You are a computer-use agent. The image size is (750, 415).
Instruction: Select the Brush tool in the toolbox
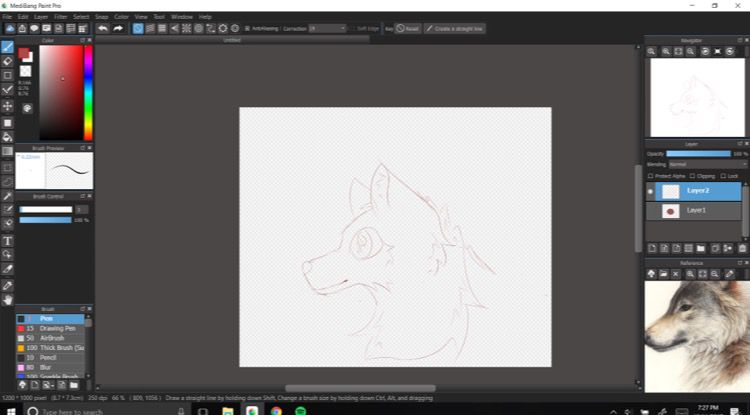7,47
